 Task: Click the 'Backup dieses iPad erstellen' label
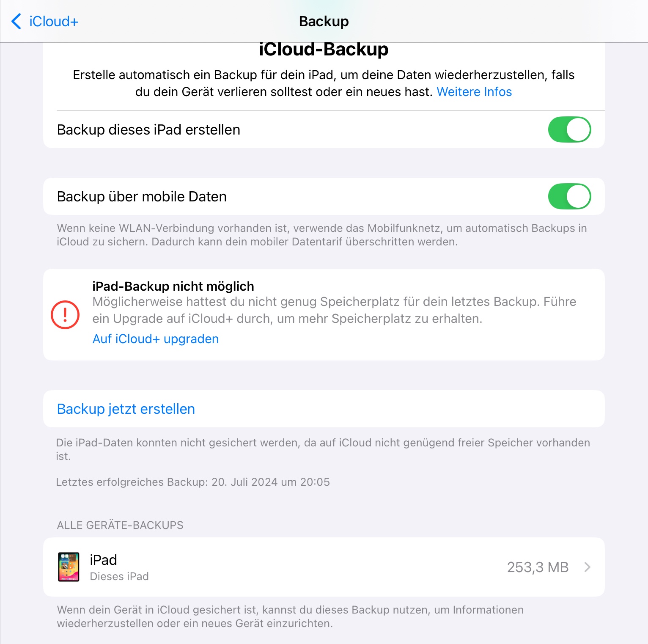coord(148,129)
